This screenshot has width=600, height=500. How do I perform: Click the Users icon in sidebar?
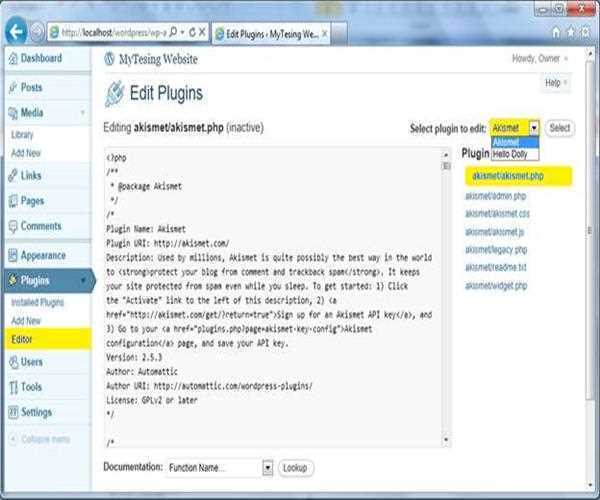(x=11, y=362)
